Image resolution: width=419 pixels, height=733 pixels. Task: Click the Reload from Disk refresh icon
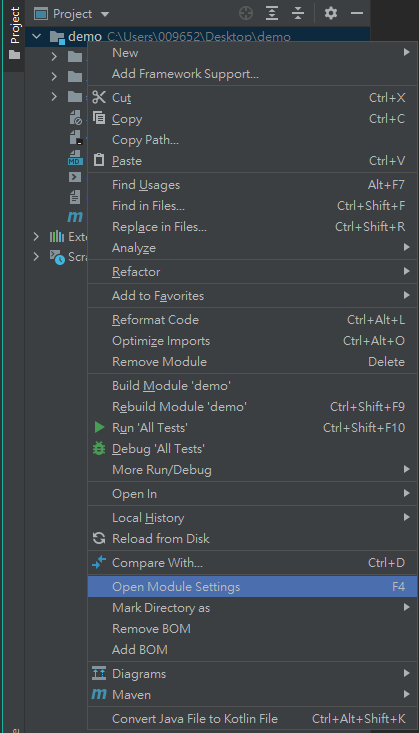click(99, 539)
